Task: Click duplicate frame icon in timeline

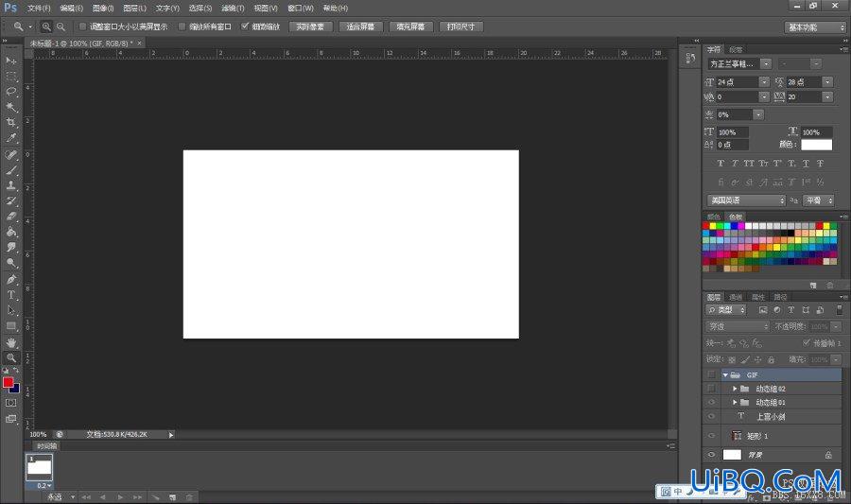Action: [173, 497]
